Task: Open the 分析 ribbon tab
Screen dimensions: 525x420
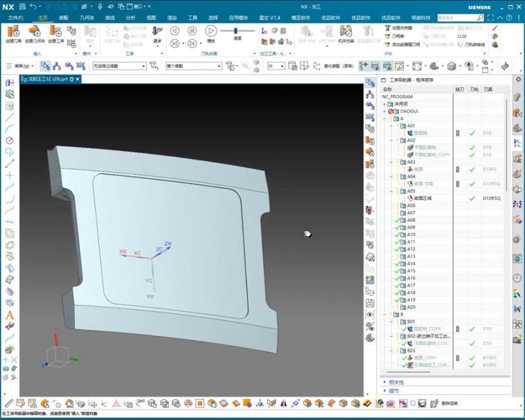Action: [x=131, y=18]
